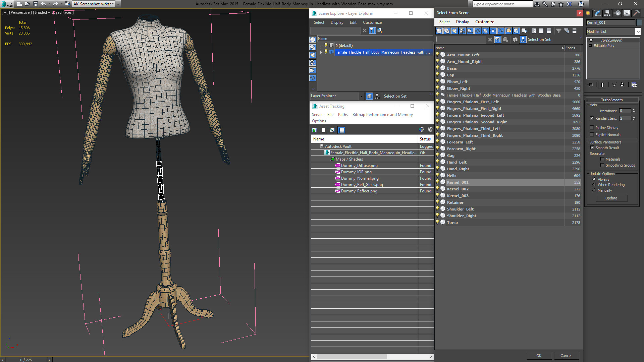The width and height of the screenshot is (644, 362).
Task: Toggle Render Iters checkbox
Action: click(592, 118)
